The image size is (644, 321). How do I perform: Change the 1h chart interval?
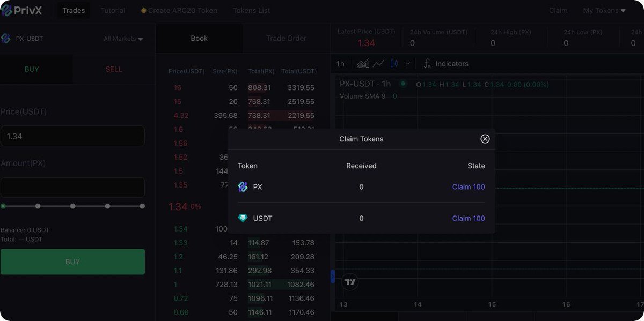[340, 64]
